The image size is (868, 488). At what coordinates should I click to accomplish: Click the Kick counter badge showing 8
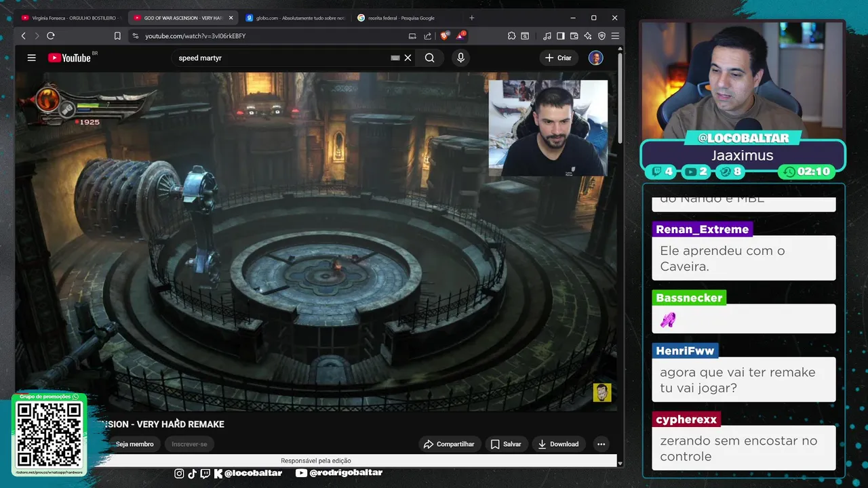coord(732,171)
